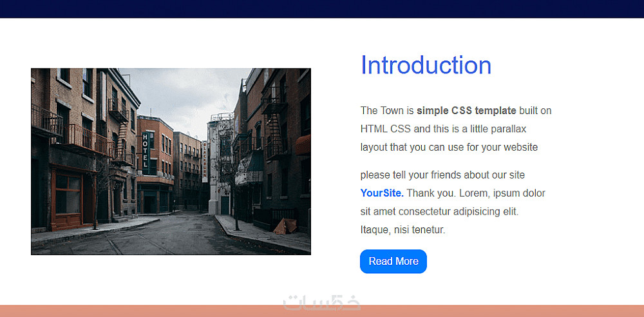Click the line "sit amet consectetur adipisicing elit."
Viewport: 644px width, 317px height.
(439, 212)
